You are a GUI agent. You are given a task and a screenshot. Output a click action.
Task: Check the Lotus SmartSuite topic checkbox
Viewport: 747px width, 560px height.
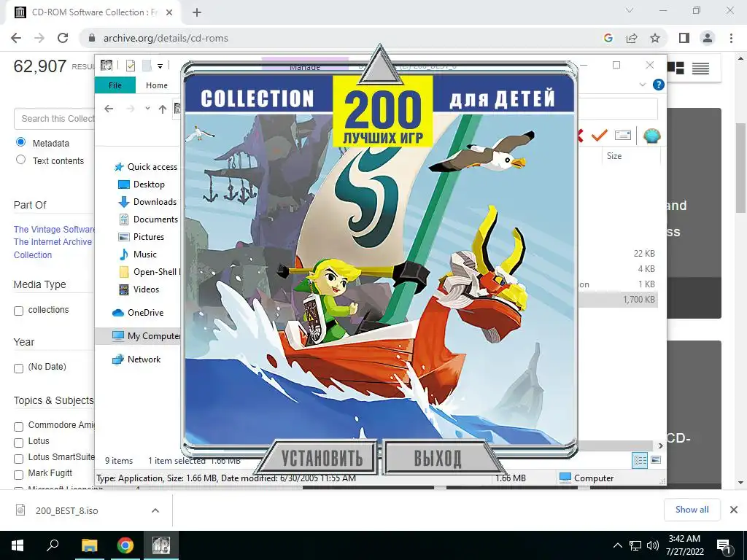pyautogui.click(x=18, y=459)
